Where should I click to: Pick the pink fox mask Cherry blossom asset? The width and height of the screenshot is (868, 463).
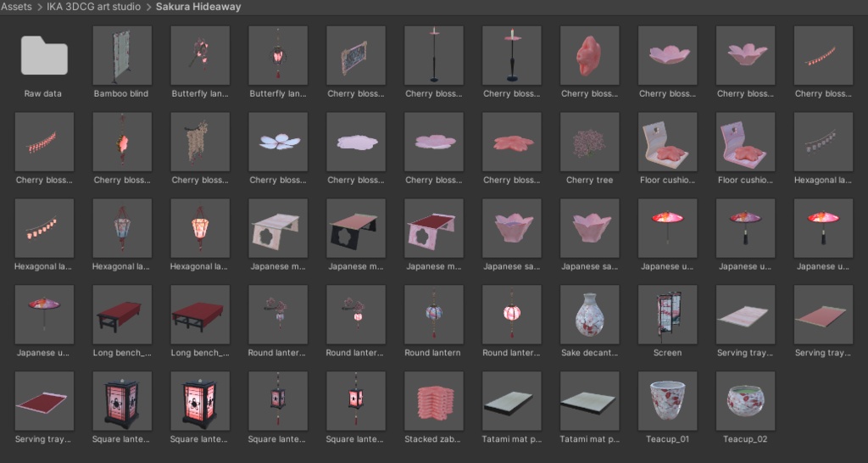[590, 55]
